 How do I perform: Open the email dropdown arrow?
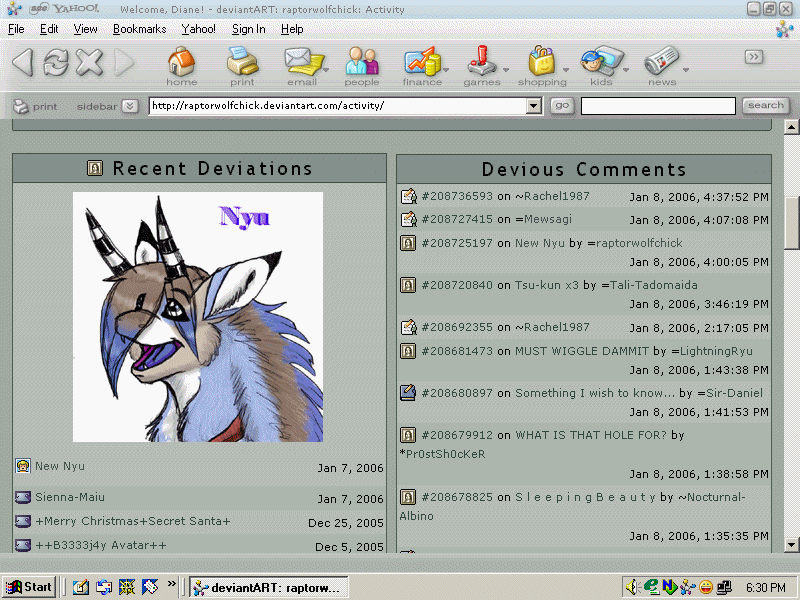326,70
